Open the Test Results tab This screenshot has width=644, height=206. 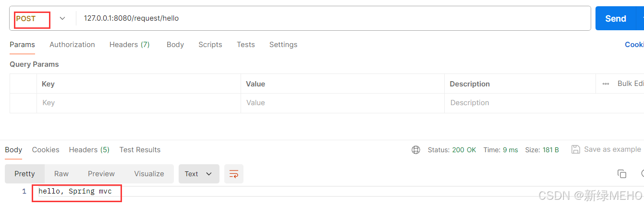coord(140,149)
